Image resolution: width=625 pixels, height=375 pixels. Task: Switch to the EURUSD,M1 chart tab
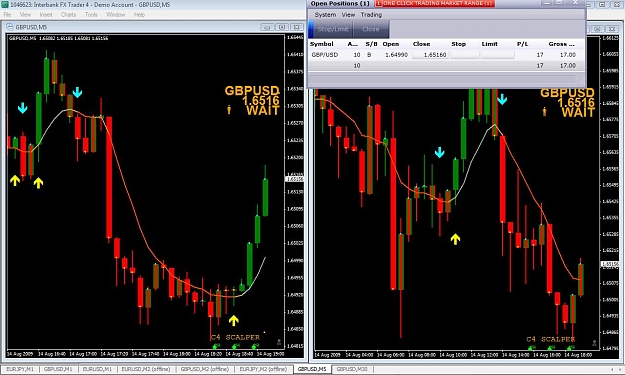click(x=97, y=369)
